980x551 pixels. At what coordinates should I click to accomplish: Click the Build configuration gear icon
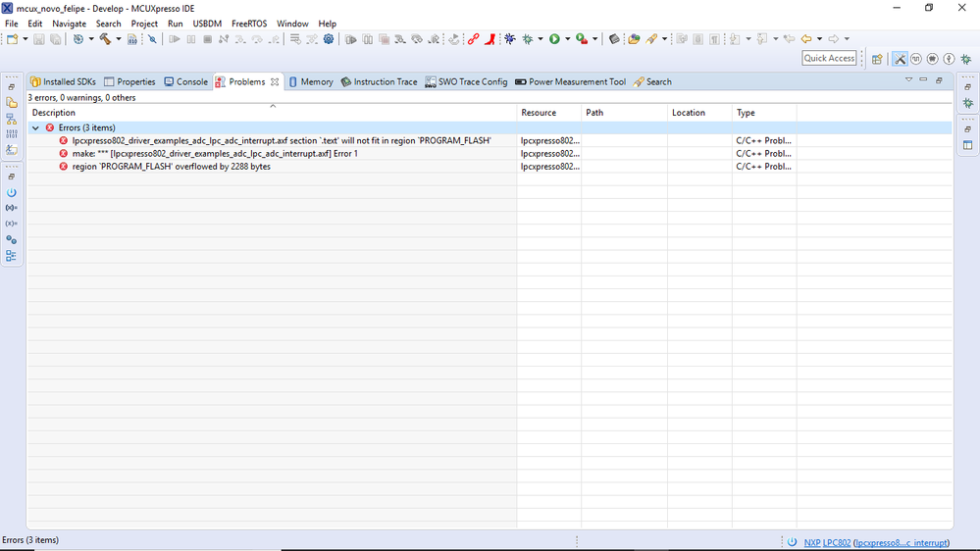pyautogui.click(x=78, y=39)
